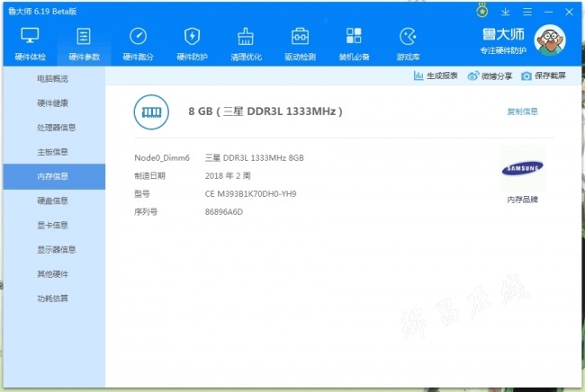Click serial number 86896A6D
This screenshot has width=585, height=392.
click(224, 212)
